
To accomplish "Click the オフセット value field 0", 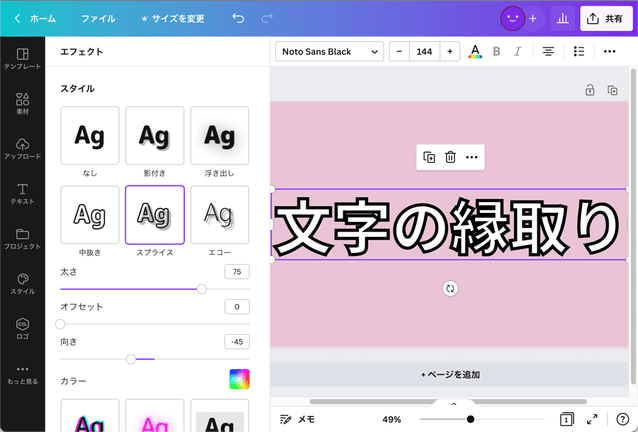I will 237,307.
